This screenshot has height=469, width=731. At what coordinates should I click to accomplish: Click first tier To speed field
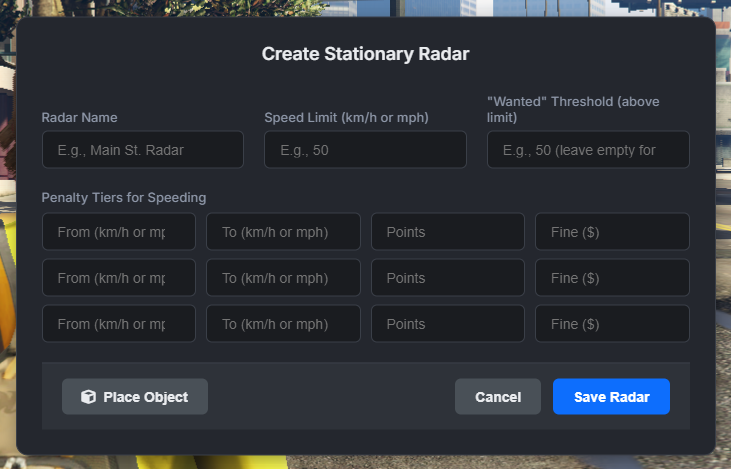[283, 232]
